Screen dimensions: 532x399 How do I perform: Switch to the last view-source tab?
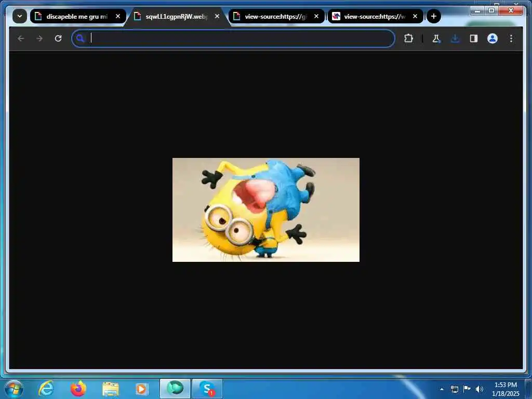click(x=376, y=16)
